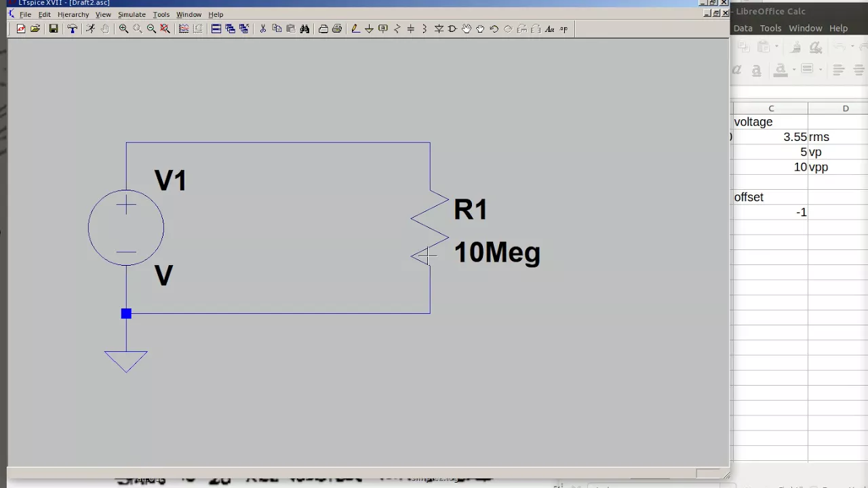Open the Help menu in LibreOffice Calc

[838, 28]
